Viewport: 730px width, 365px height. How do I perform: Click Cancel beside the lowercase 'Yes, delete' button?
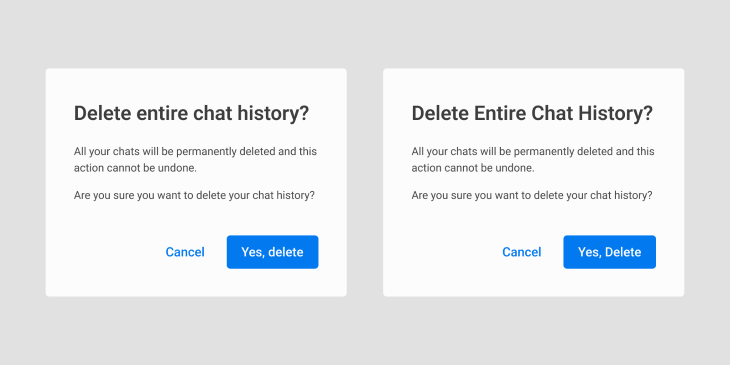pos(185,252)
